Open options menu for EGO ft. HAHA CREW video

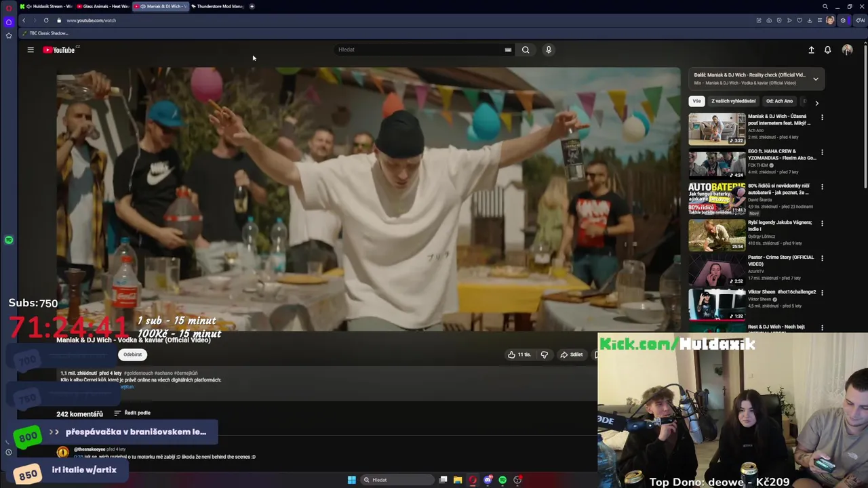coord(823,152)
